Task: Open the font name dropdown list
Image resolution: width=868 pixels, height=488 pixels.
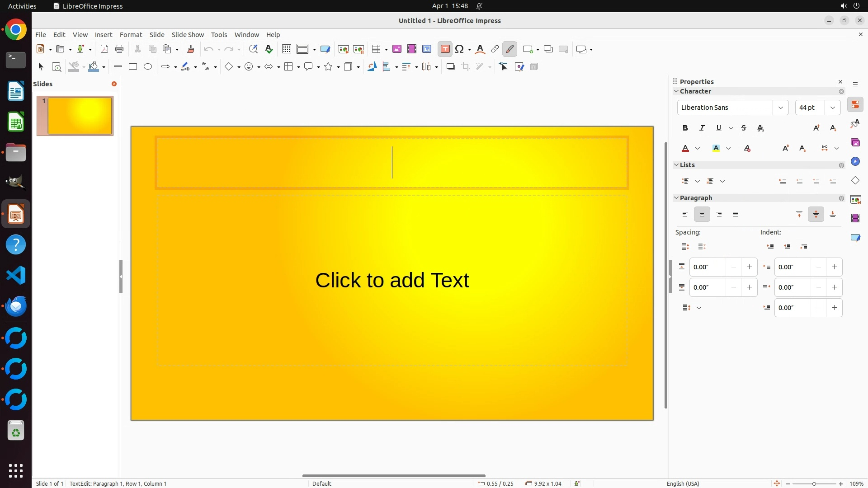Action: 780,108
